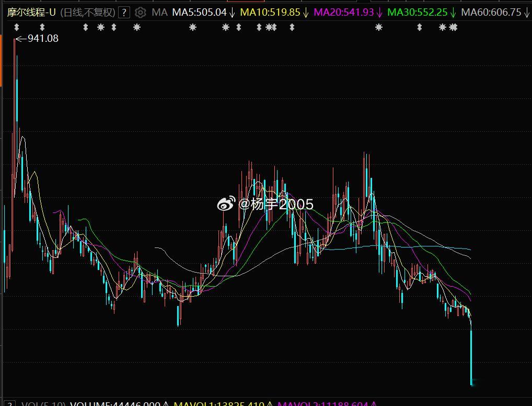Click the 摩尔线程-U stock name
The width and height of the screenshot is (532, 406).
click(31, 13)
